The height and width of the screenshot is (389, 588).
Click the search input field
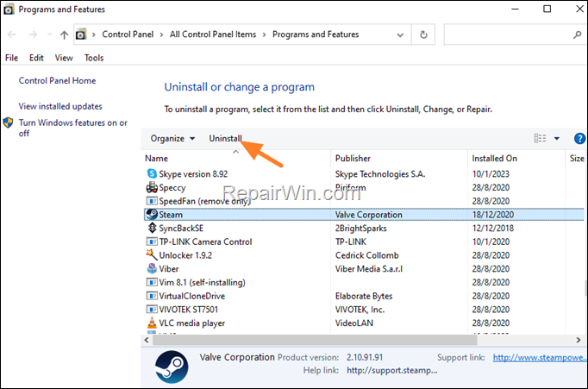point(508,35)
